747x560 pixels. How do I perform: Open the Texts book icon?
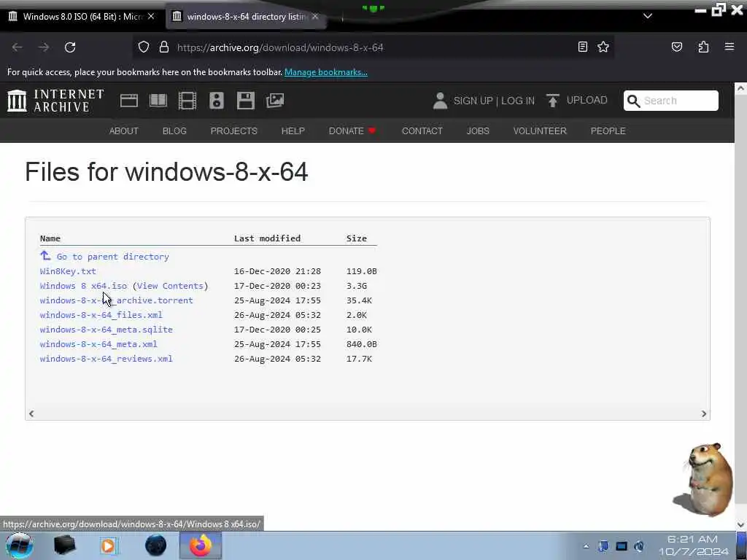[x=158, y=101]
